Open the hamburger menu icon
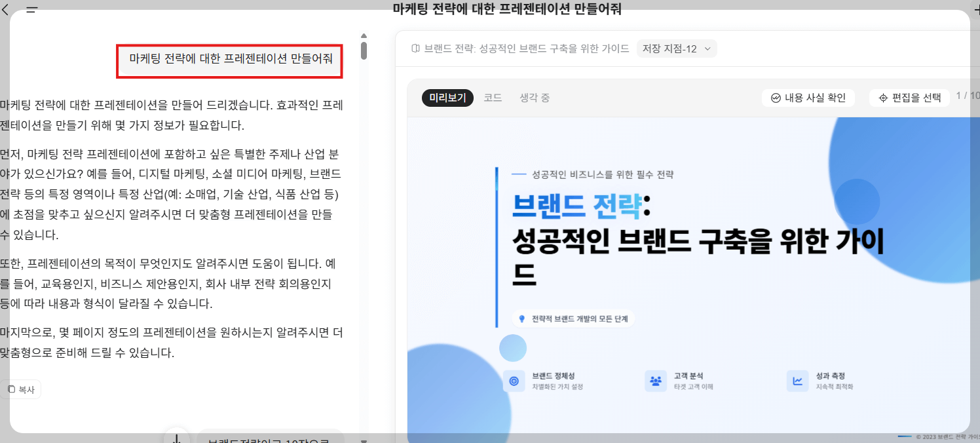 (31, 10)
